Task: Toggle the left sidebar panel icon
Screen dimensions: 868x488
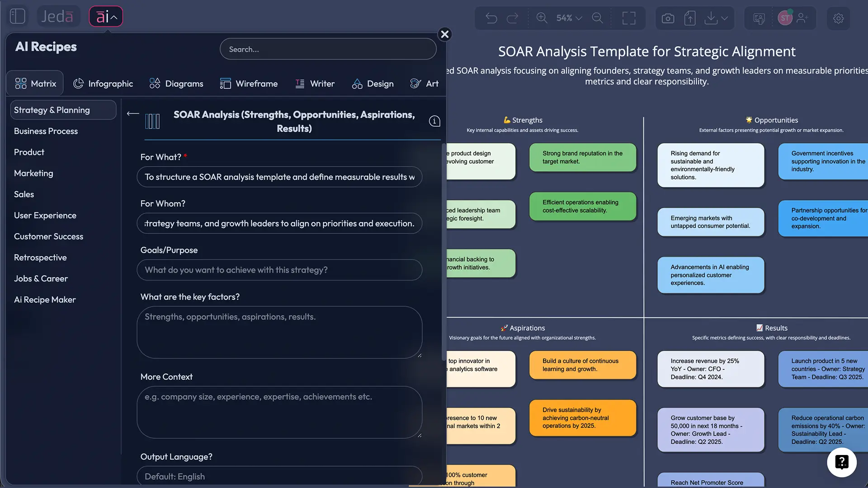Action: pyautogui.click(x=18, y=16)
